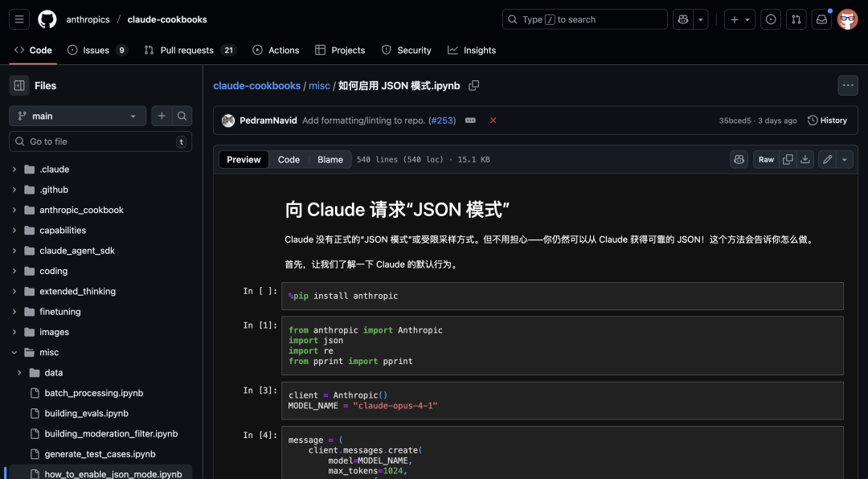Switch to the Code tab

(33, 50)
